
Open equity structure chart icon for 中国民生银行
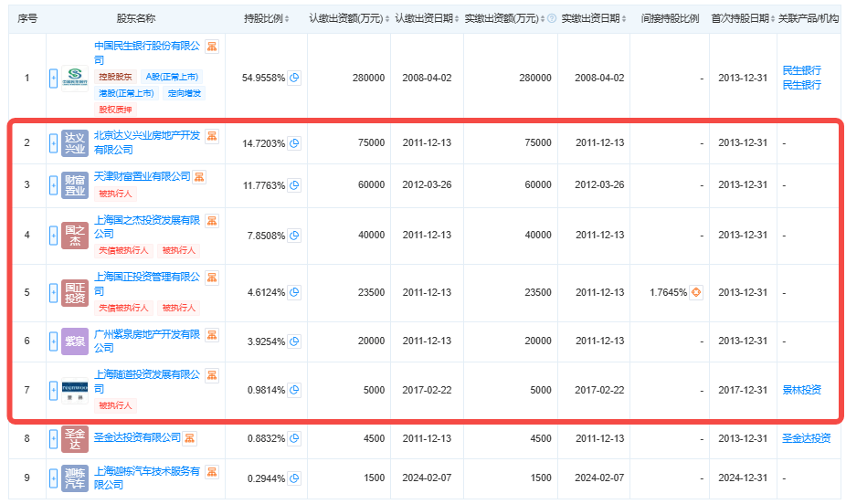click(x=212, y=46)
